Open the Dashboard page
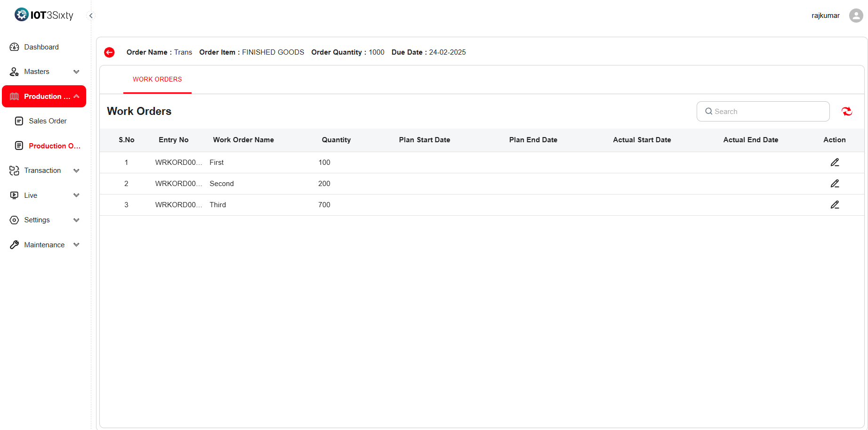Image resolution: width=868 pixels, height=430 pixels. click(x=41, y=47)
